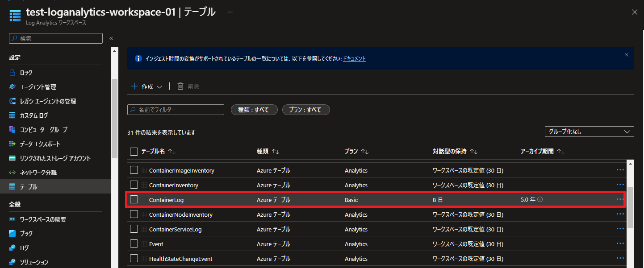Open the 作成 dropdown
The height and width of the screenshot is (268, 644).
(x=146, y=87)
